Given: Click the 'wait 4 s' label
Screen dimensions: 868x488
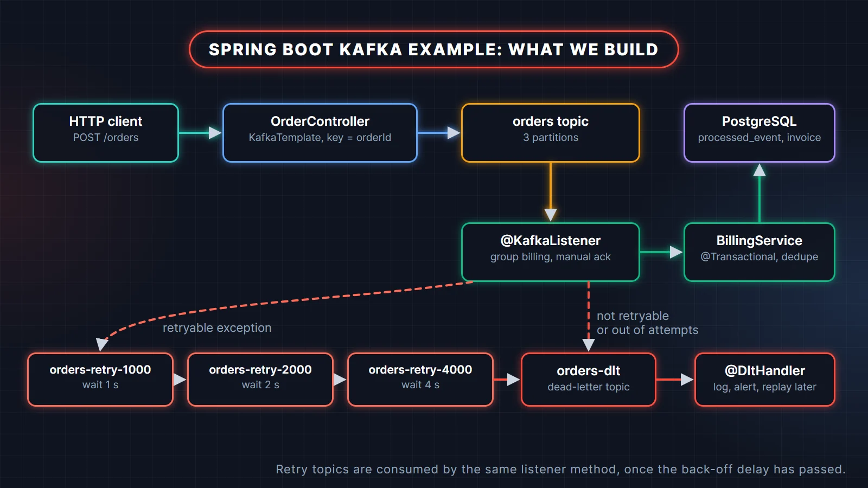Looking at the screenshot, I should [x=420, y=385].
